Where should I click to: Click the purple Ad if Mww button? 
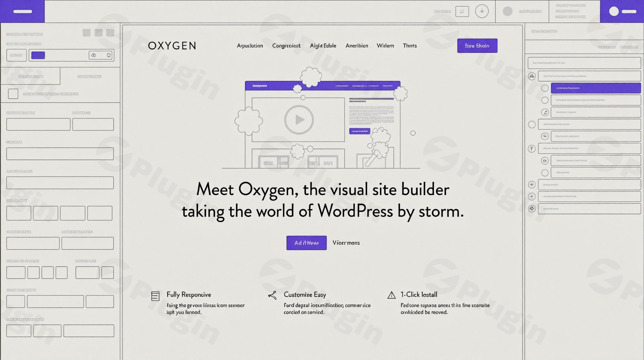[306, 243]
